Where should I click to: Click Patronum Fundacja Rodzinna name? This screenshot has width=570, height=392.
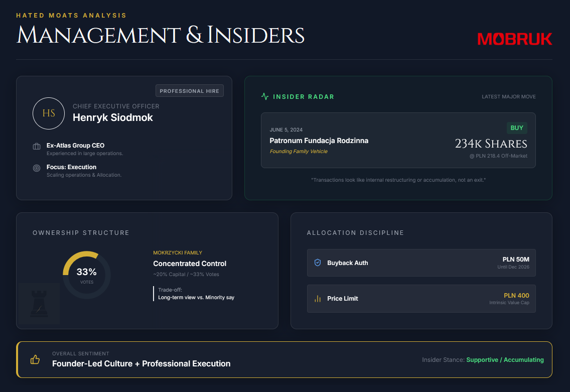[319, 141]
